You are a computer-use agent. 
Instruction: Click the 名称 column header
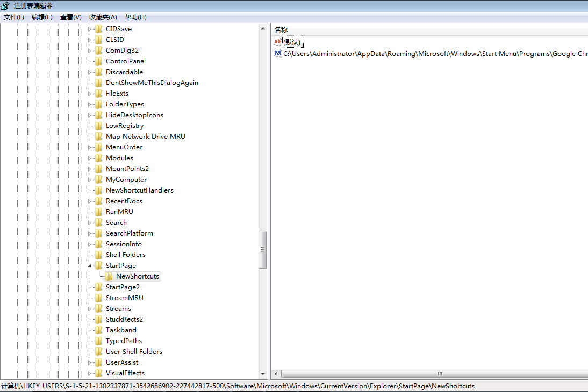coord(281,30)
